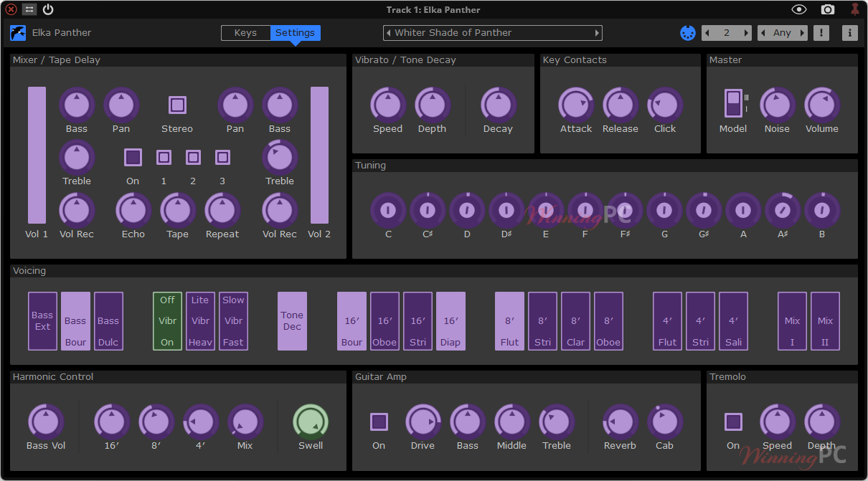Click the Bass Vol knob

(46, 422)
